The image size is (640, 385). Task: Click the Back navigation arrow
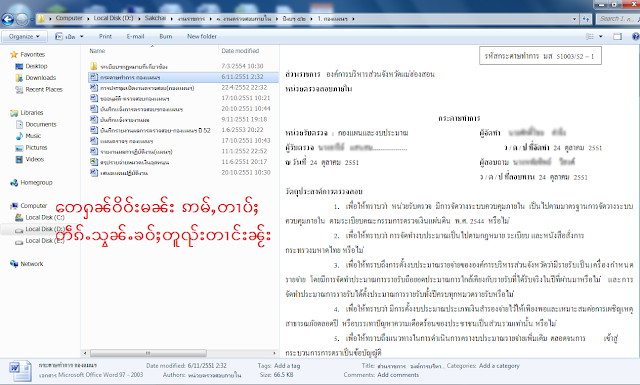point(7,19)
